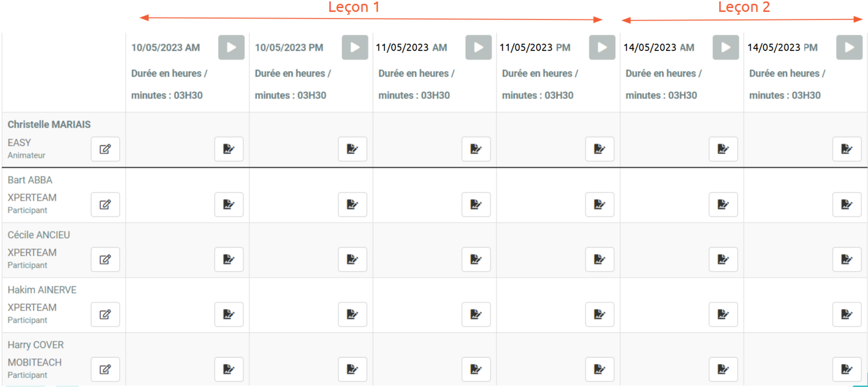Sign for Cécile ANCIEU on 11/05/2023 PM
This screenshot has height=387, width=868.
pyautogui.click(x=600, y=259)
